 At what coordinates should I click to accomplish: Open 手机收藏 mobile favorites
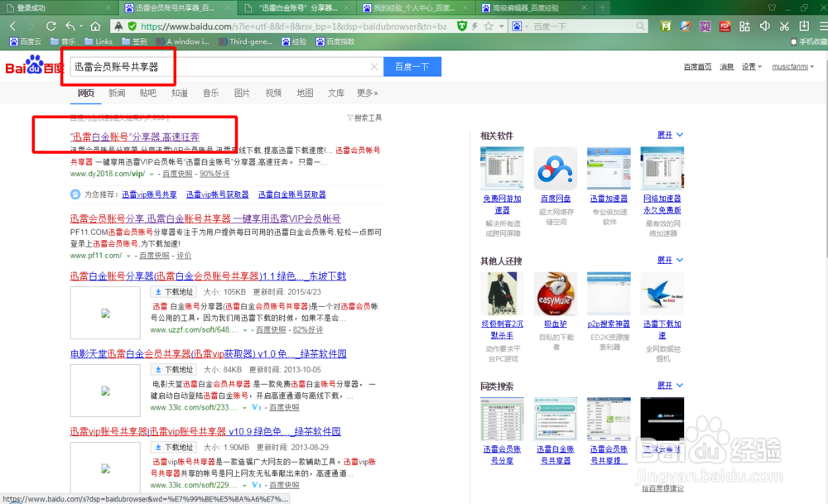808,41
